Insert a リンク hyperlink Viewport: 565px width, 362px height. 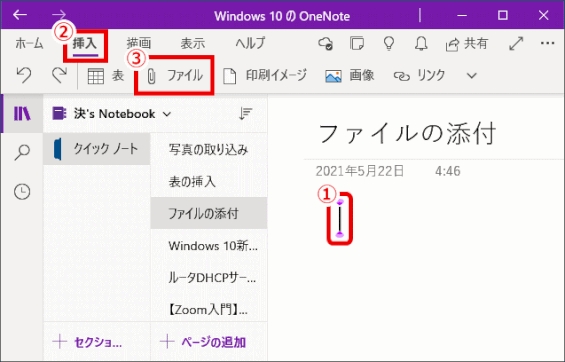click(420, 76)
